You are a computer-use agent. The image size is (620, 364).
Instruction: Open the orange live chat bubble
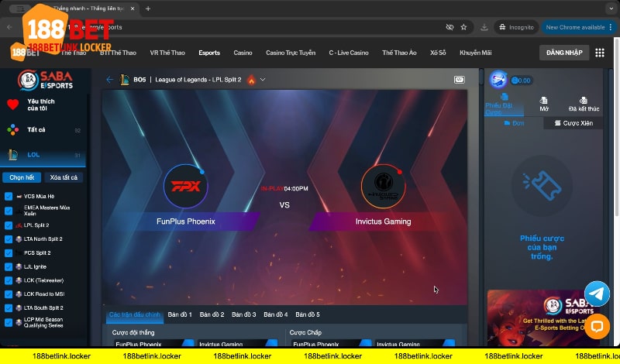click(597, 326)
